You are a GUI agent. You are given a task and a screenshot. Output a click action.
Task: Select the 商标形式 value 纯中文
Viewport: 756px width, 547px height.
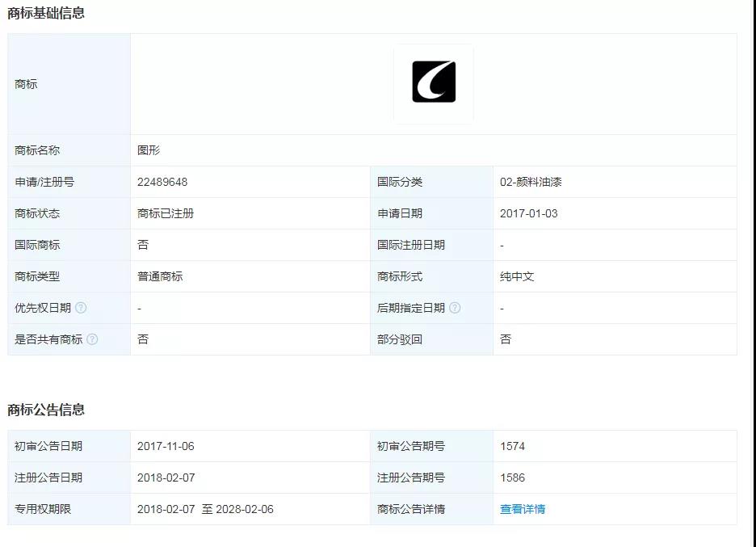(515, 276)
